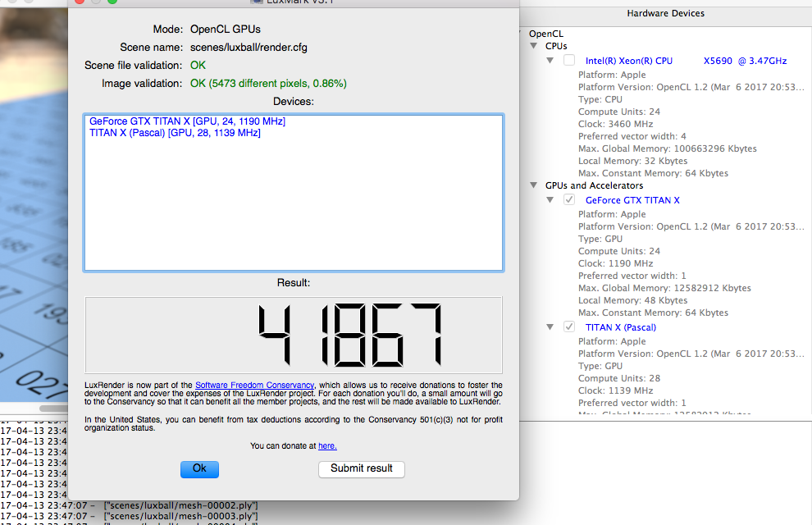Collapse the OpenCL root tree node
The image size is (812, 525).
click(520, 34)
